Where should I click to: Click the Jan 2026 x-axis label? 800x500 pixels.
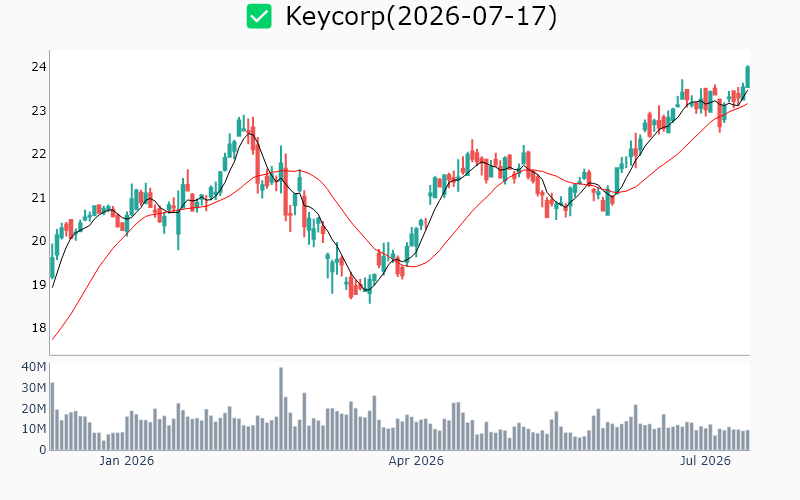point(127,461)
